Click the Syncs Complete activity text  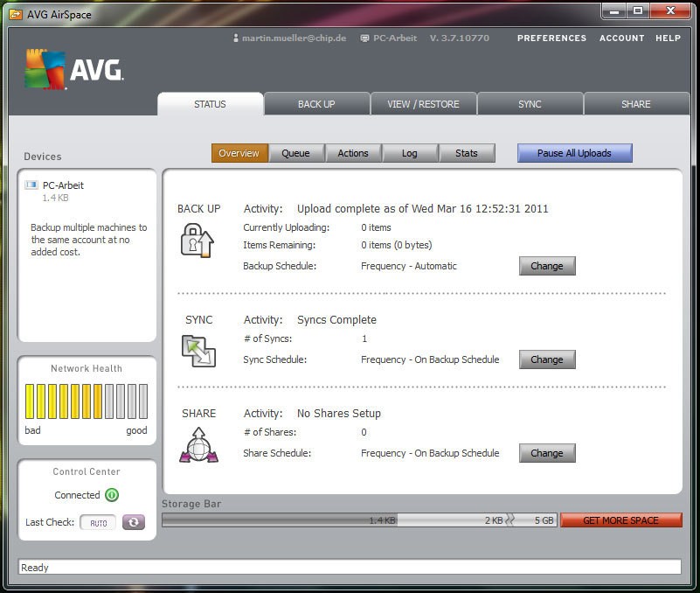tap(336, 320)
